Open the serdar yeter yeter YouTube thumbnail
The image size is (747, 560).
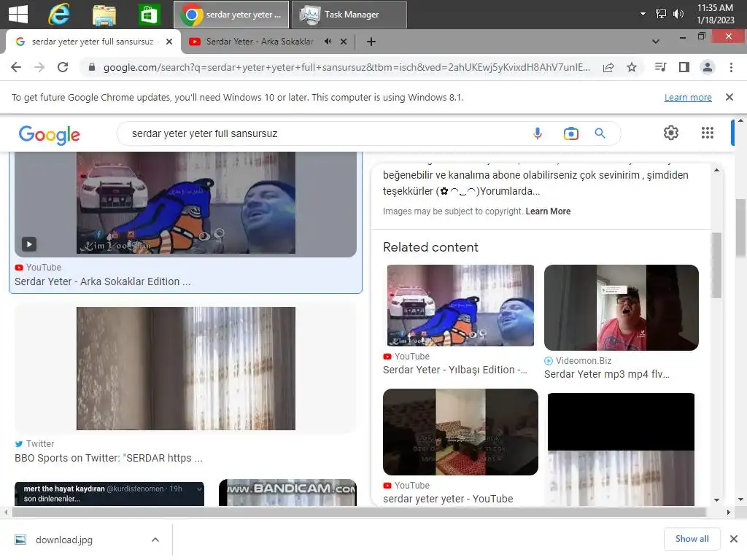point(460,432)
